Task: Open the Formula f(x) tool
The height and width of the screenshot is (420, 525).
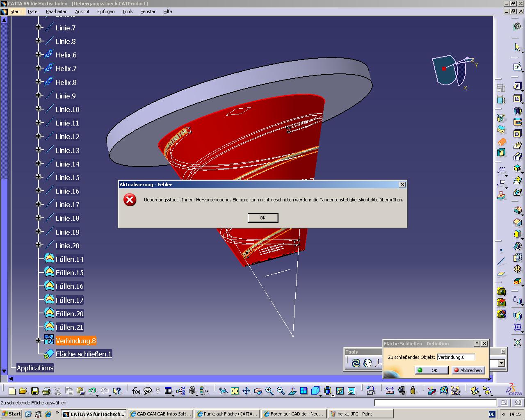Action: (136, 391)
